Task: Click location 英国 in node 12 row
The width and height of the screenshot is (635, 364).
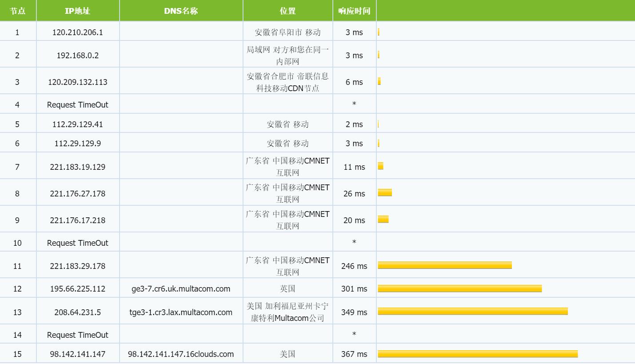Action: point(288,289)
